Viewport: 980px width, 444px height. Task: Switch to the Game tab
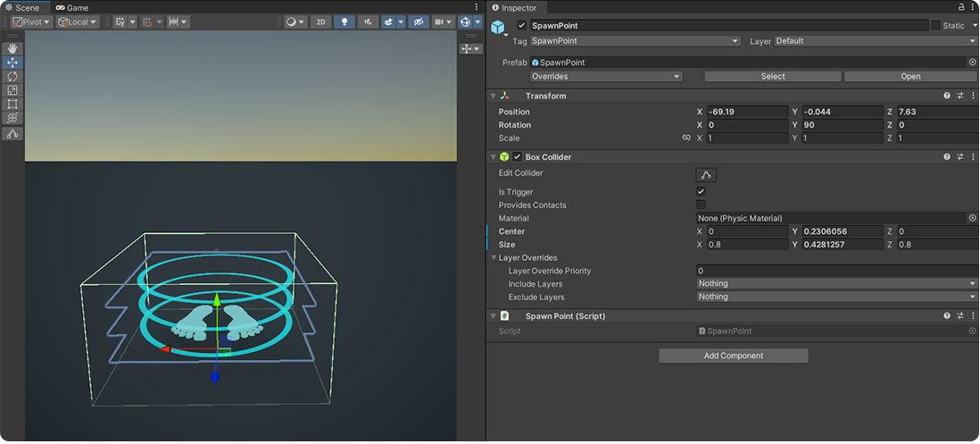72,7
